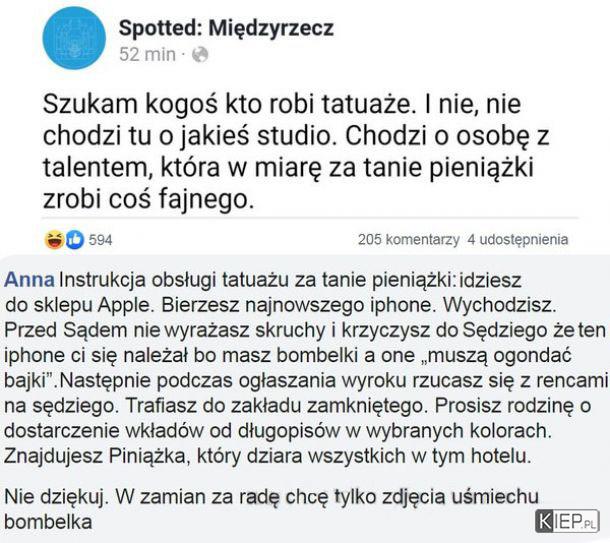610x543 pixels.
Task: Open the KIEP.pl watermark logo
Action: point(567,521)
